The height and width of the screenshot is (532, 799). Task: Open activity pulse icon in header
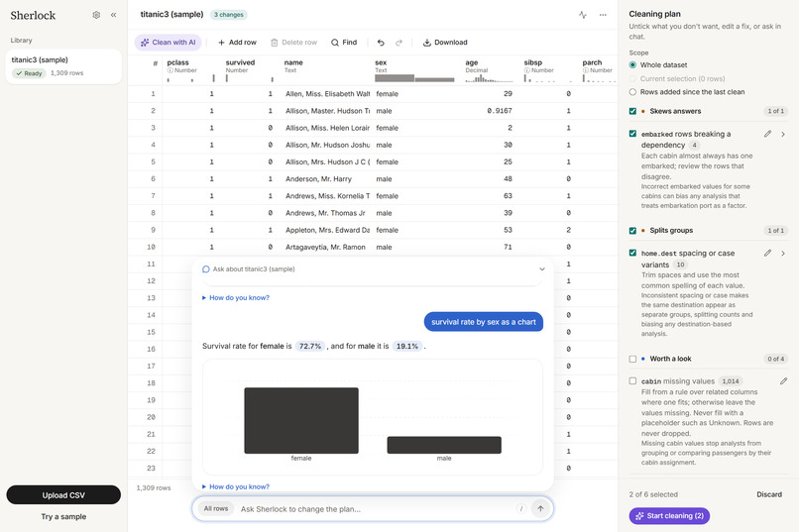point(583,15)
